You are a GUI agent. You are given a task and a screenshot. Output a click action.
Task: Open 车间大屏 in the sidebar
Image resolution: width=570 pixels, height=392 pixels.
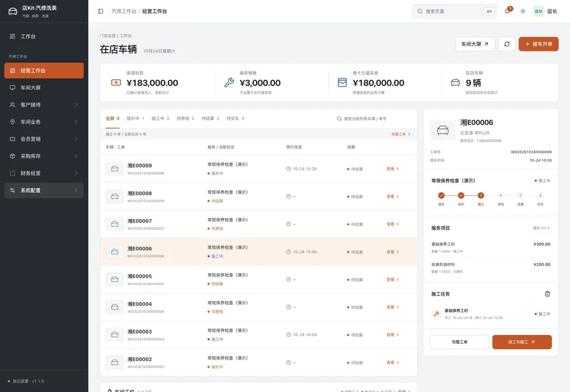44,88
